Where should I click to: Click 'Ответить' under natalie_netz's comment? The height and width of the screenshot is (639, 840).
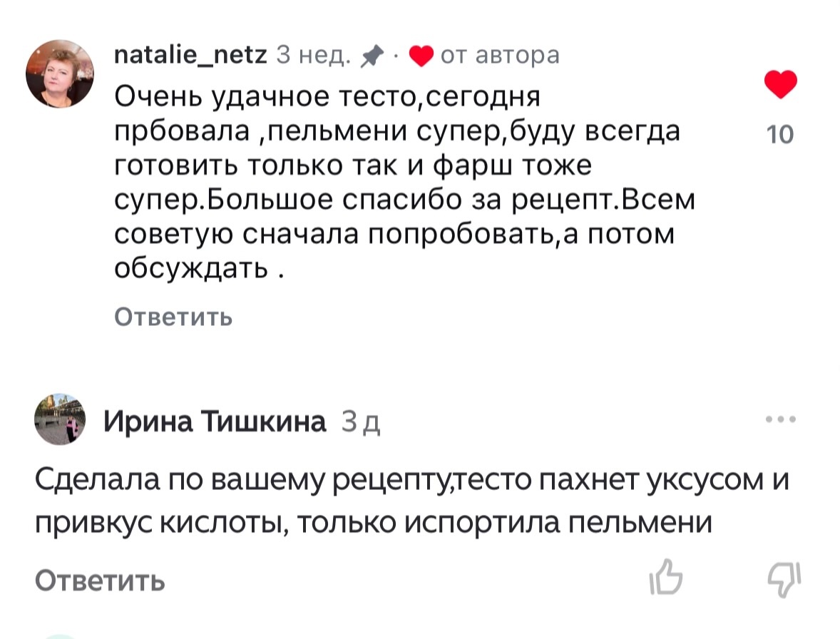pos(173,317)
